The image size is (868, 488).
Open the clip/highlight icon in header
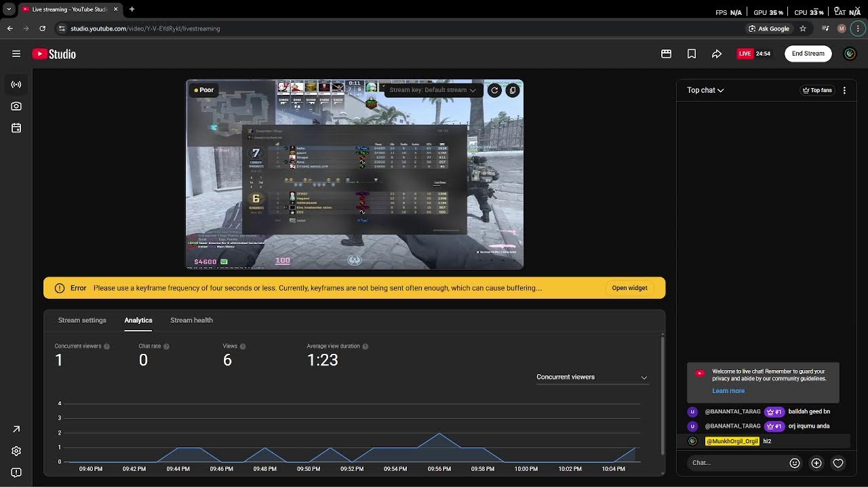[667, 54]
